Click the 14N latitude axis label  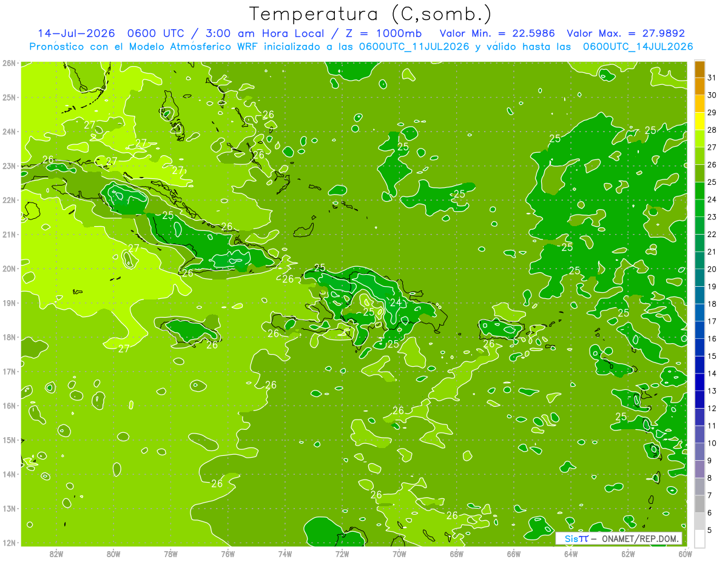[9, 474]
